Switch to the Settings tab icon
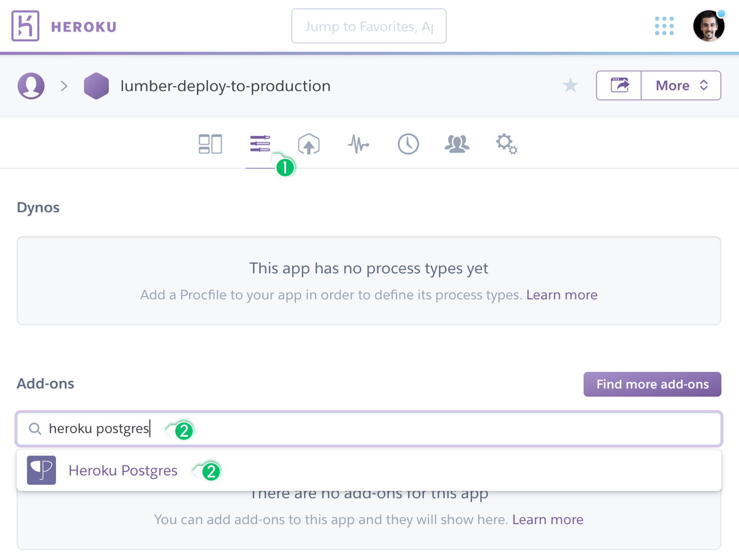 pyautogui.click(x=506, y=144)
